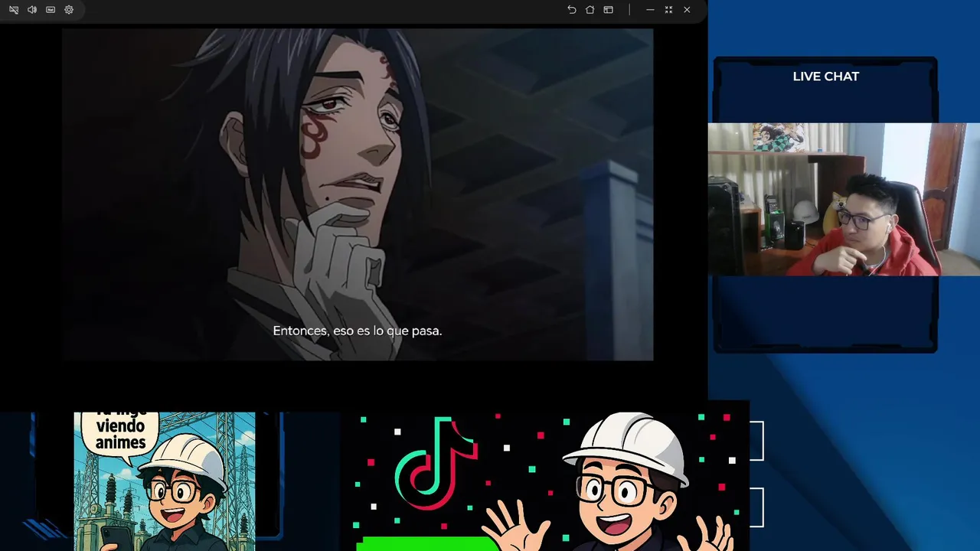Minimize the mirroring window
The image size is (980, 551).
pos(650,10)
